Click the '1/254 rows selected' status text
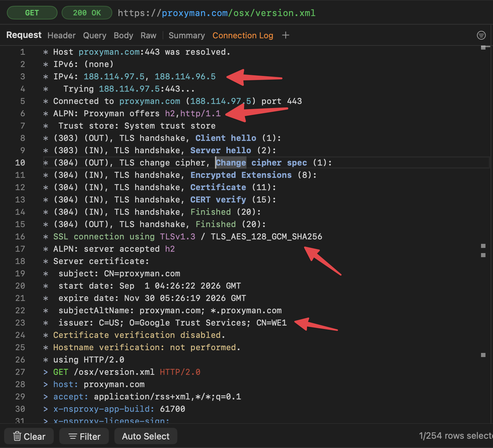Viewport: 493px width, 448px height. [x=456, y=436]
